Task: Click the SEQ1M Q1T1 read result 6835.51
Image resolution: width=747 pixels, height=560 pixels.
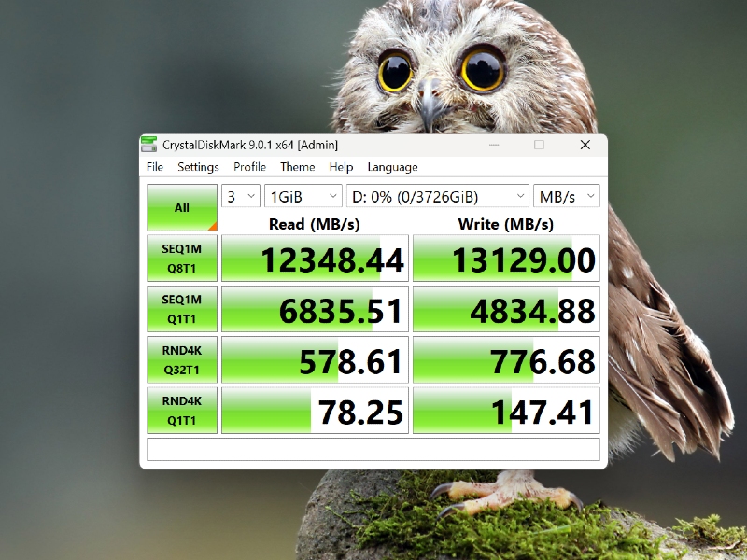Action: pos(316,309)
